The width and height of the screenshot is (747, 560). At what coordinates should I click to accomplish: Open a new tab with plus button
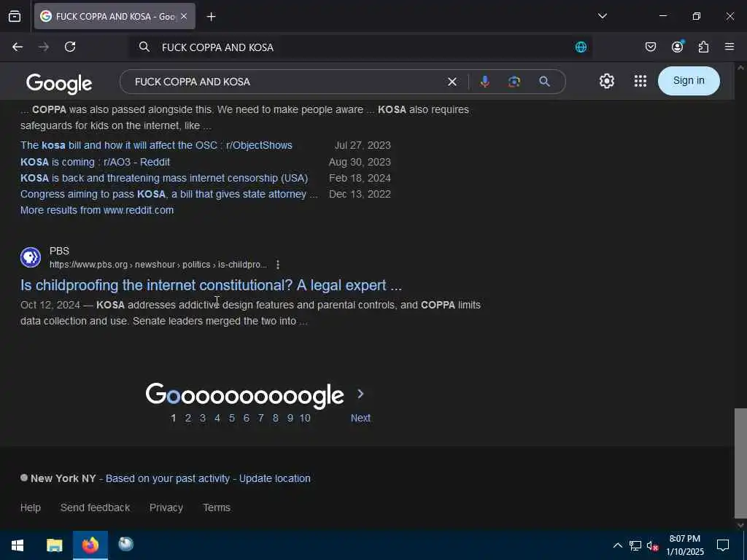click(211, 17)
